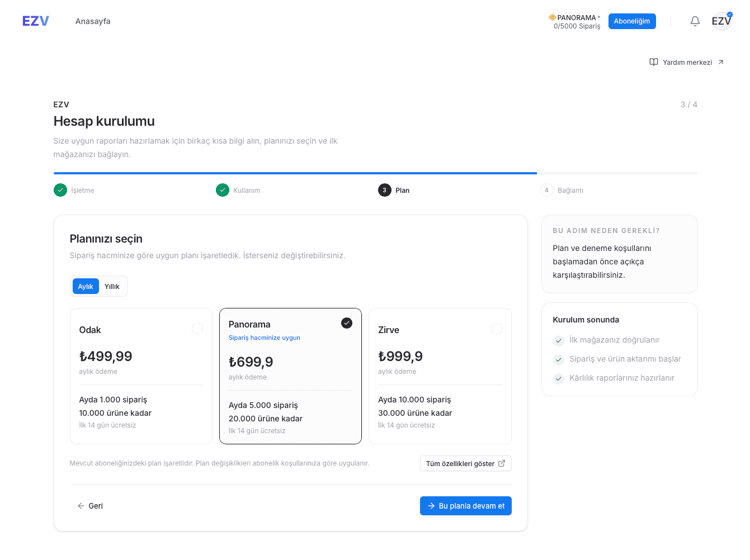Click the EZV logo
Viewport: 750px width, 560px height.
point(36,21)
